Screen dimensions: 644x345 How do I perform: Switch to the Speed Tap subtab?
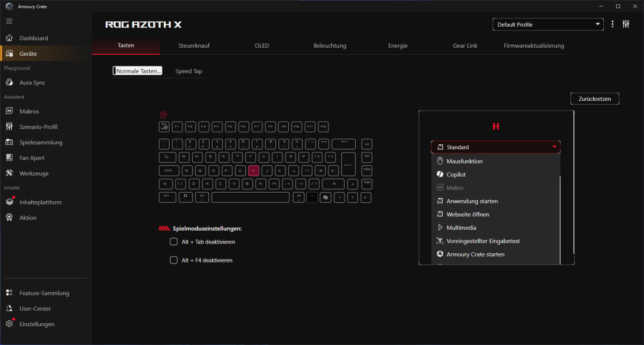(x=188, y=71)
